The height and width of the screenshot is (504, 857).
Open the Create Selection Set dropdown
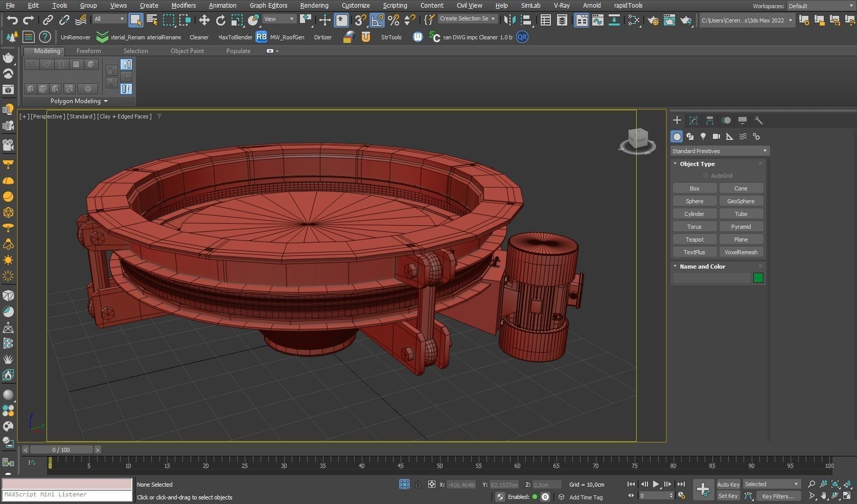coord(468,19)
